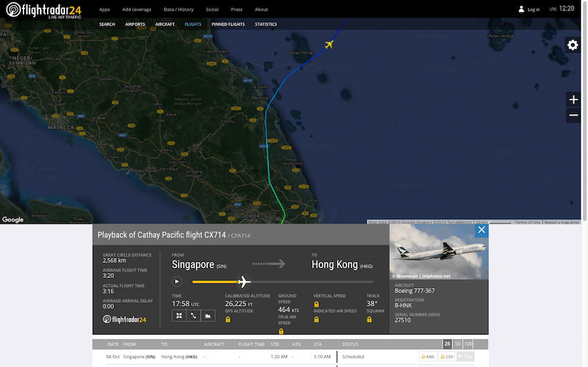This screenshot has width=588, height=367.
Task: Download CSV for the 04 Oct flight
Action: click(x=447, y=357)
